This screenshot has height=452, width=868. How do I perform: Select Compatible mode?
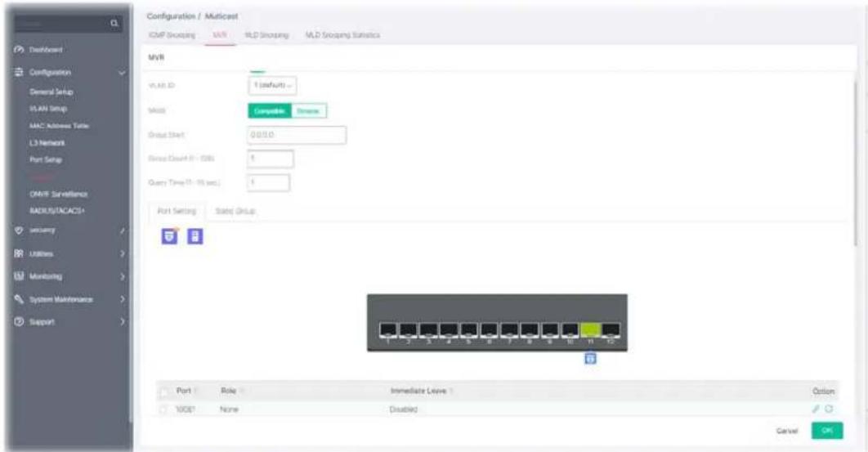point(270,111)
